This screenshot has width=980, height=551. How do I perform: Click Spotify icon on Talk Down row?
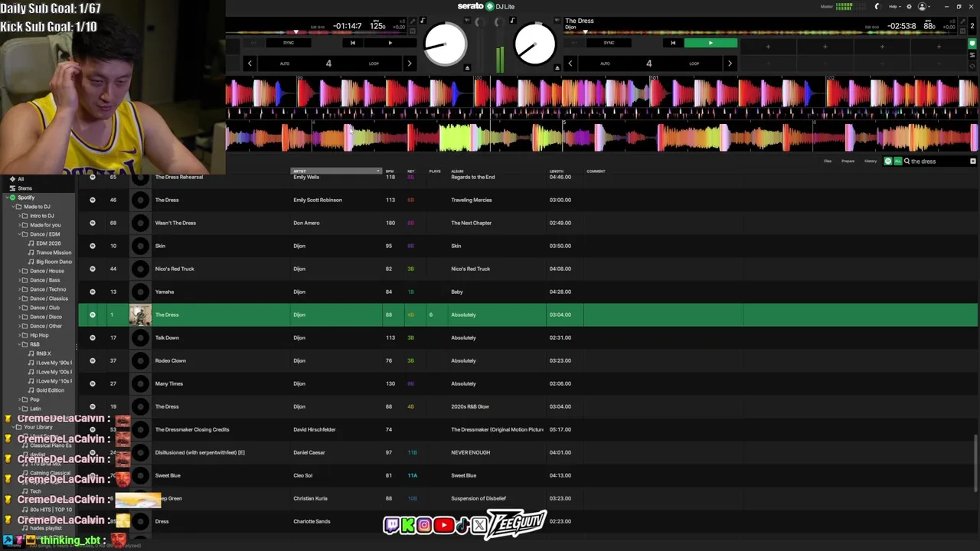pyautogui.click(x=93, y=337)
